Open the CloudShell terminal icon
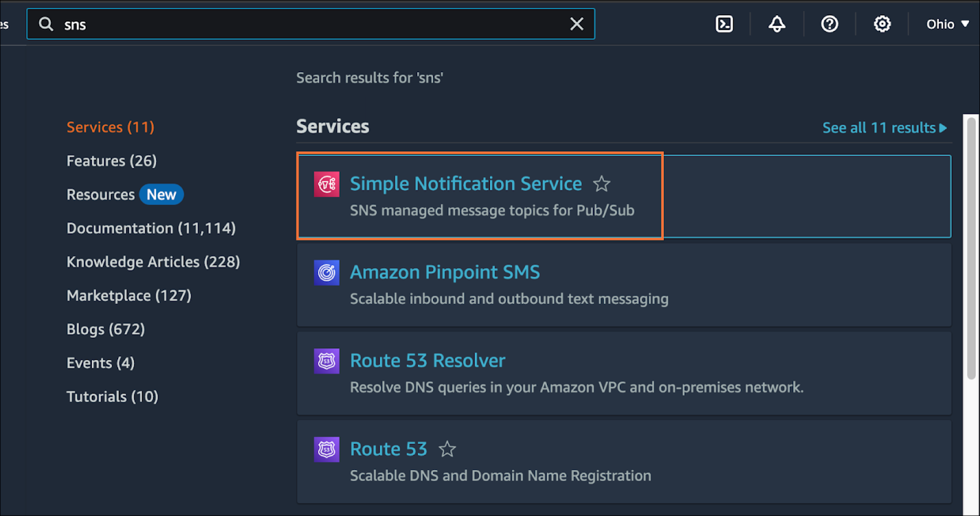Screen dimensions: 980x516 click(724, 24)
